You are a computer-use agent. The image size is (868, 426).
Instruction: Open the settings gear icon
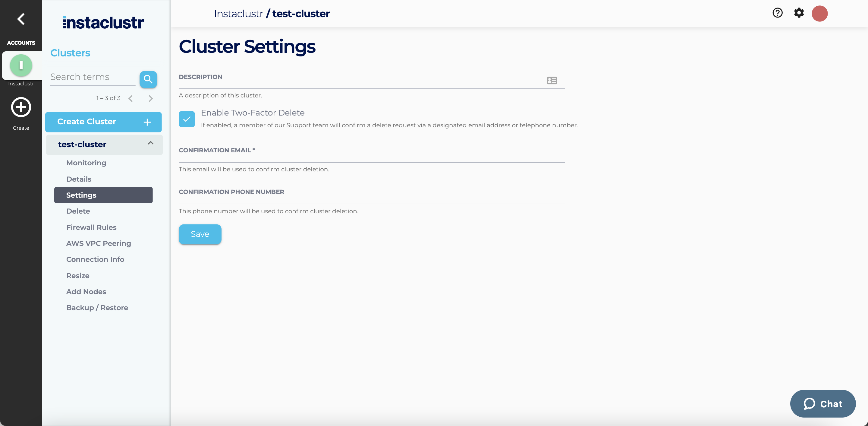point(799,13)
